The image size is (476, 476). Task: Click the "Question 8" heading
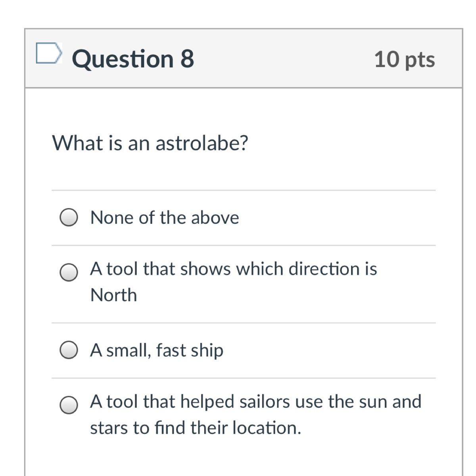coord(133,59)
